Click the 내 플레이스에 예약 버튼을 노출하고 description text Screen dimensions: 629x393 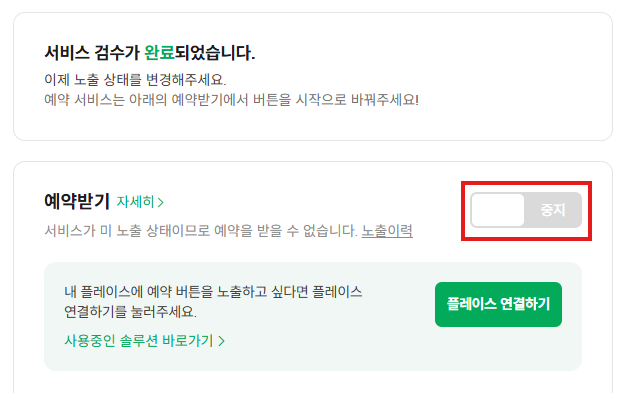[x=213, y=292]
